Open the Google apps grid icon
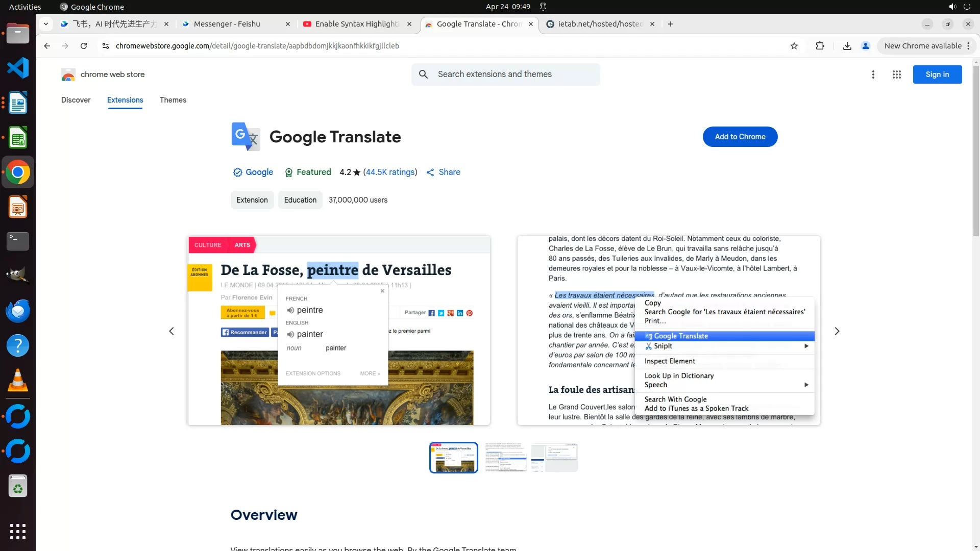This screenshot has width=980, height=551. tap(896, 74)
